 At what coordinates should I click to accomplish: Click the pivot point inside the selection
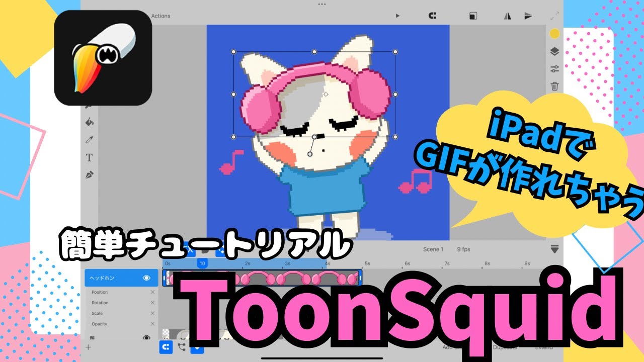326,94
